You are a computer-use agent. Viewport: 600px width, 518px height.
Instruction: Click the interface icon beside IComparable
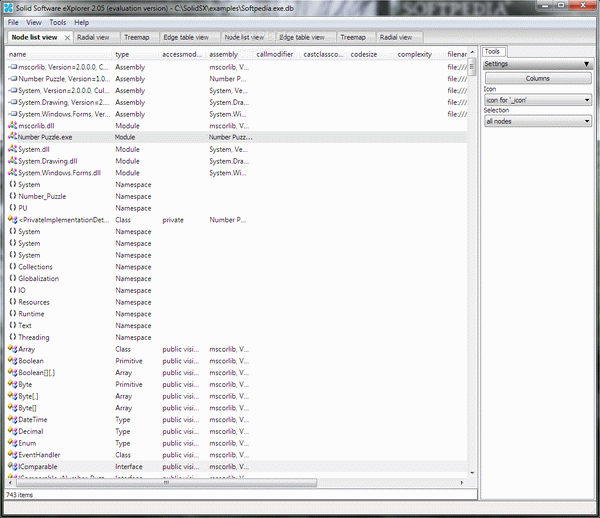coord(13,466)
